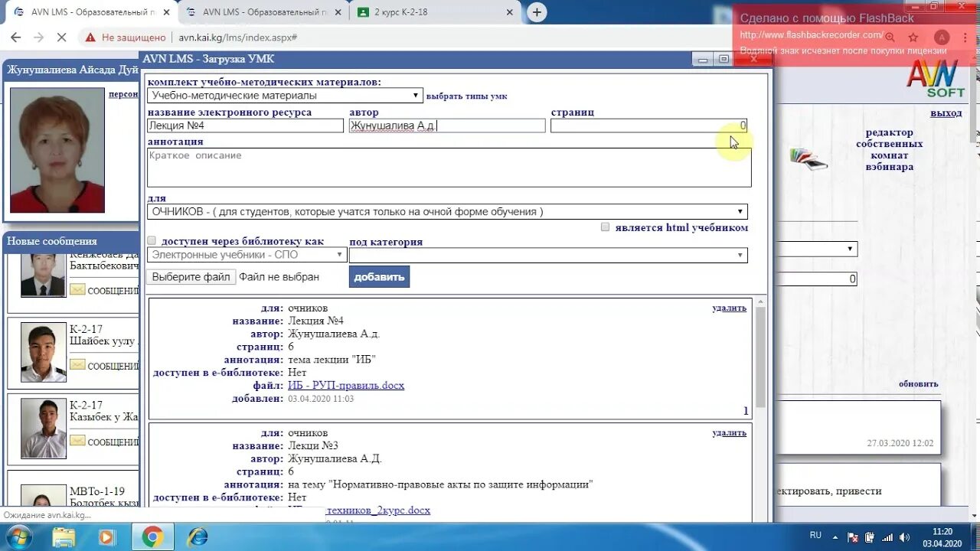
Task: Open message envelope icon for К-2-17 Шайбек уулу
Action: [77, 365]
